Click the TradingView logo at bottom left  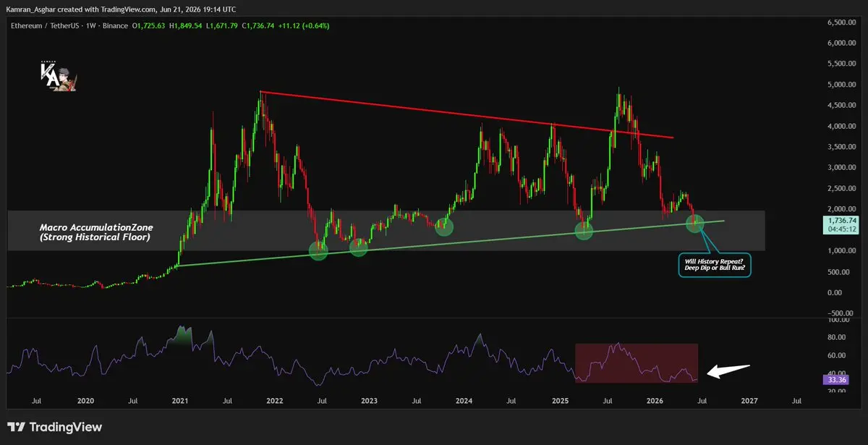(55, 427)
